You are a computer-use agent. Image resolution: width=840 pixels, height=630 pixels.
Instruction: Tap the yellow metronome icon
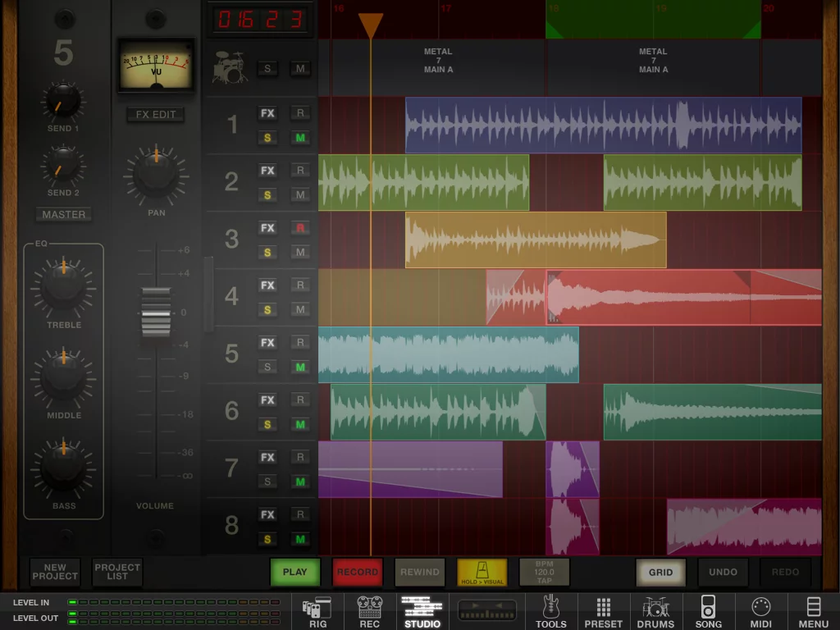pyautogui.click(x=481, y=573)
